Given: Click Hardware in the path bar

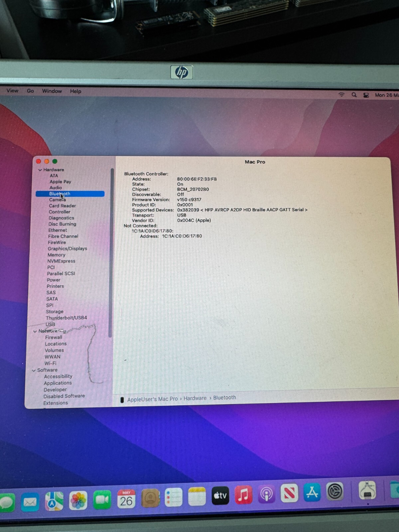Looking at the screenshot, I should click(x=195, y=398).
